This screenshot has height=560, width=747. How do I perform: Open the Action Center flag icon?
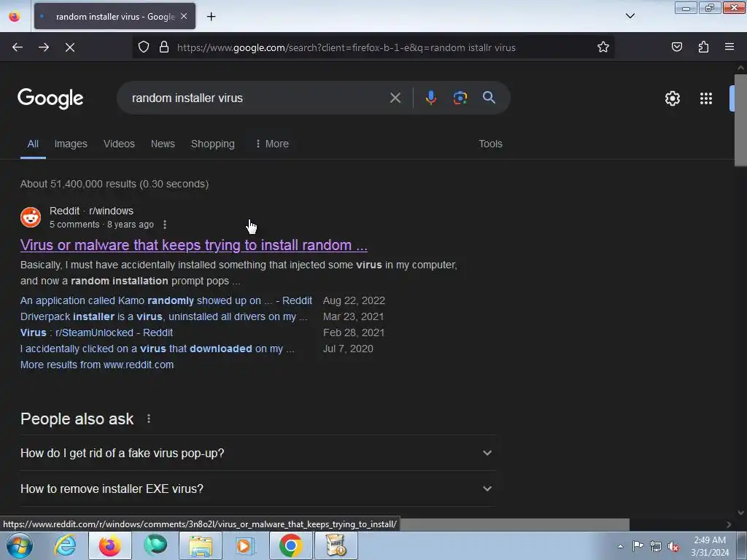click(638, 545)
